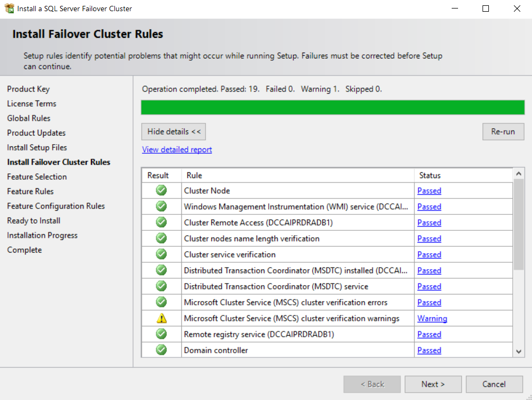Click the Status column header
This screenshot has height=400, width=532.
click(463, 176)
